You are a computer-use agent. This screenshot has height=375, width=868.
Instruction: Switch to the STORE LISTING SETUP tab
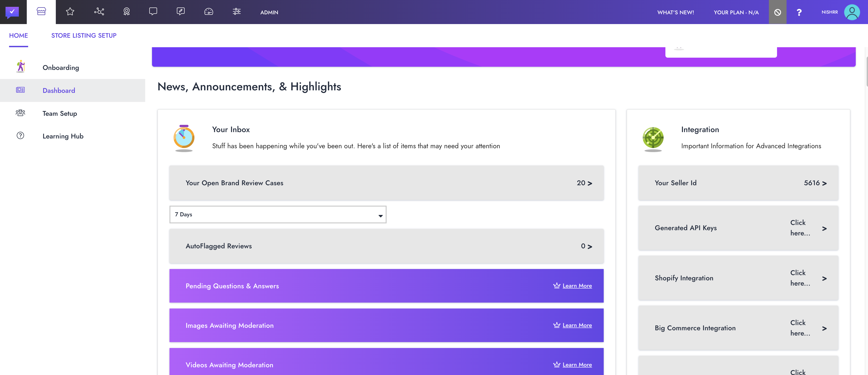point(83,35)
